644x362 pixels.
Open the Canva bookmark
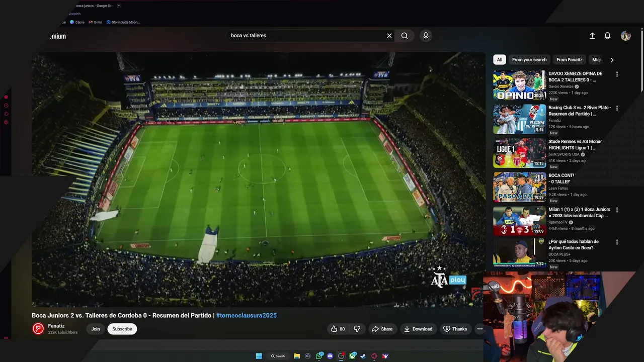(77, 22)
